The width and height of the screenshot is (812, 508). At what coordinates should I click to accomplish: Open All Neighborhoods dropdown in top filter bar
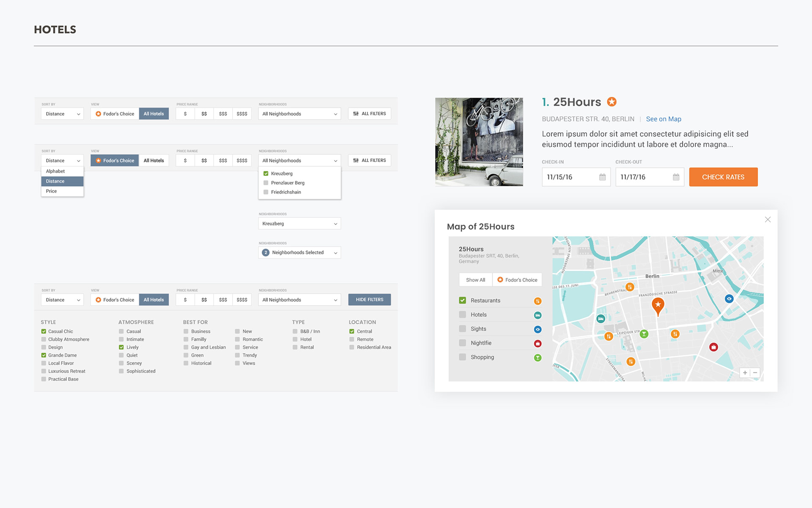coord(299,114)
